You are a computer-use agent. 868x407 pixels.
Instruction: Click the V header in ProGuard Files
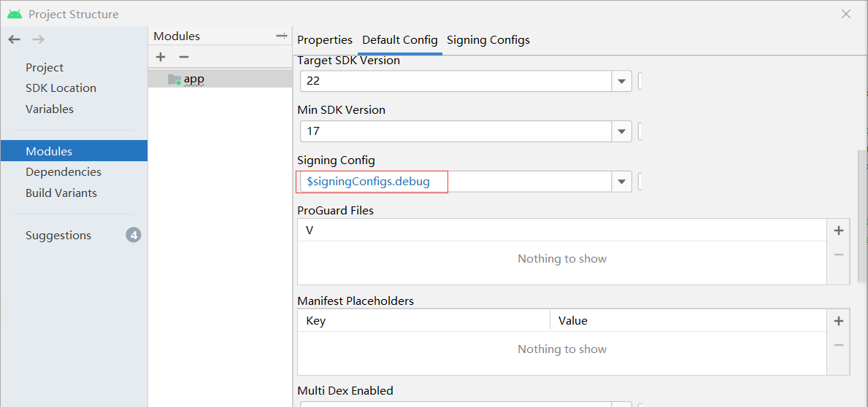(562, 230)
